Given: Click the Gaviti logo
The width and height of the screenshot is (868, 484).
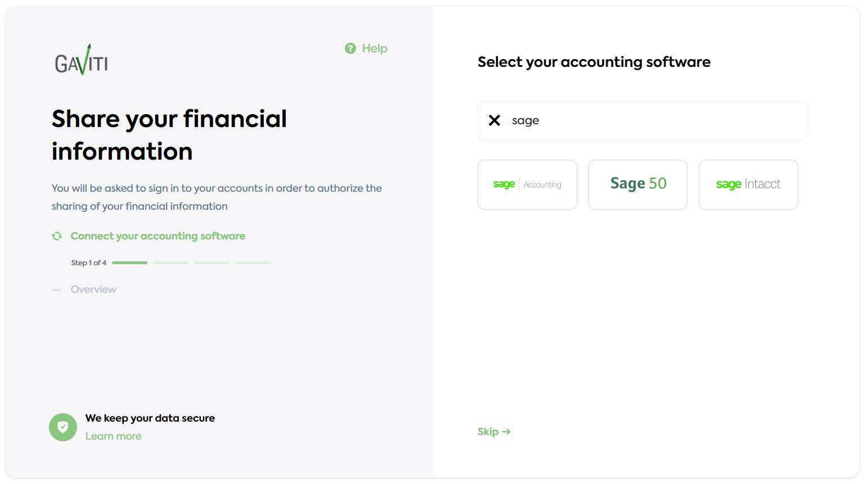Looking at the screenshot, I should click(82, 60).
